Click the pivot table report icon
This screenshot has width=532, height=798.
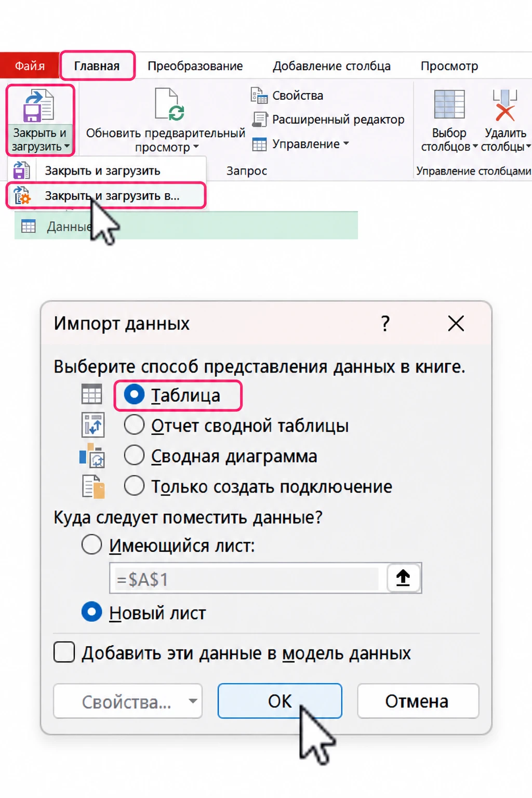click(x=93, y=425)
